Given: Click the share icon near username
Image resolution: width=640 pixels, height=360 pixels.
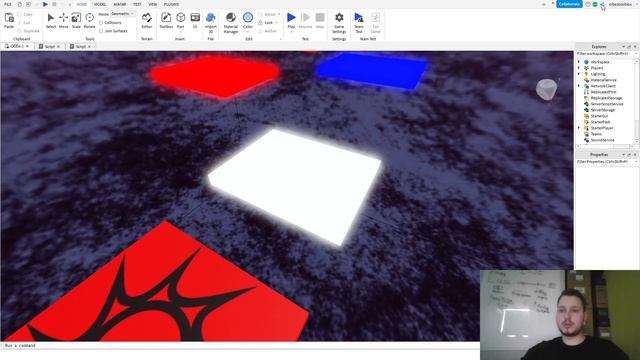Looking at the screenshot, I should (x=602, y=4).
